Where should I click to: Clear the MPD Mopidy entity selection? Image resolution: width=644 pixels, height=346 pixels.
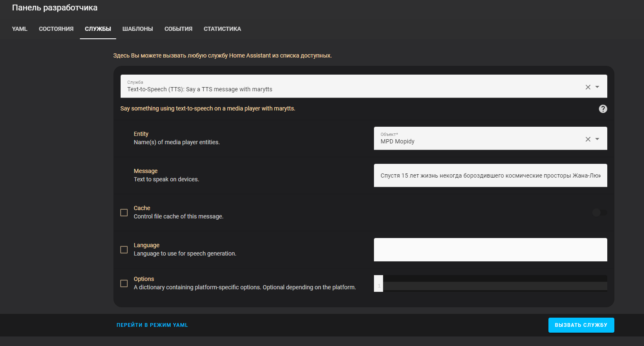588,139
